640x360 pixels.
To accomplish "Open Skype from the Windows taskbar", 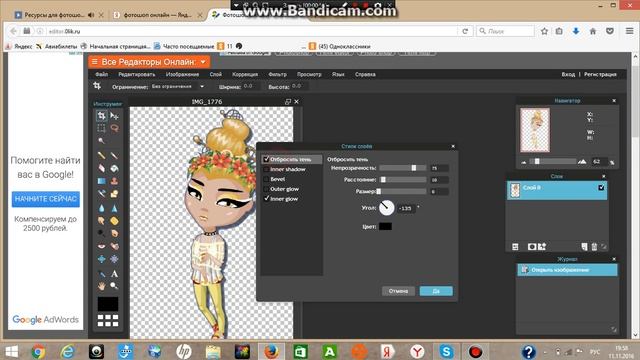I will (446, 351).
